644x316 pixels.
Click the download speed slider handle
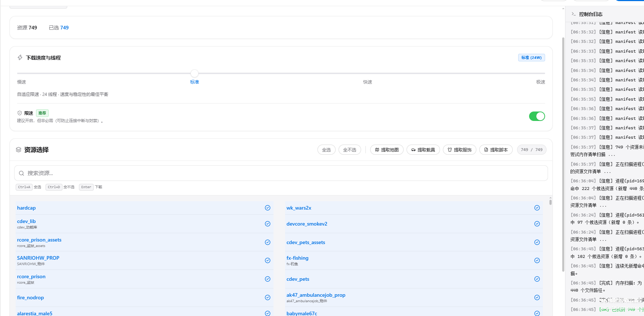click(195, 73)
